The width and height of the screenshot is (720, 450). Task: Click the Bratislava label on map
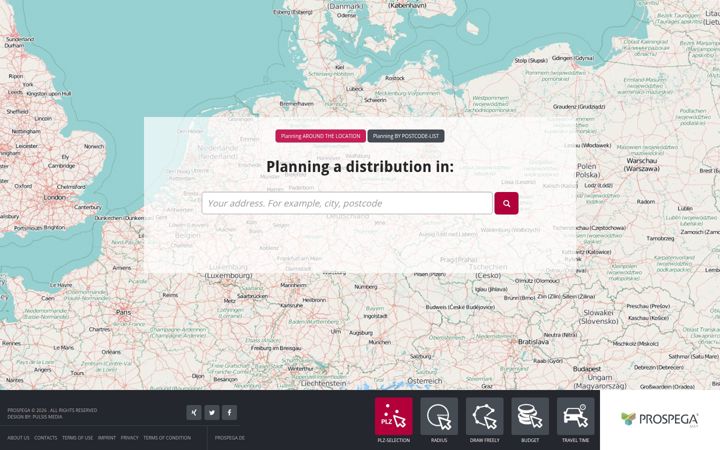coord(533,342)
